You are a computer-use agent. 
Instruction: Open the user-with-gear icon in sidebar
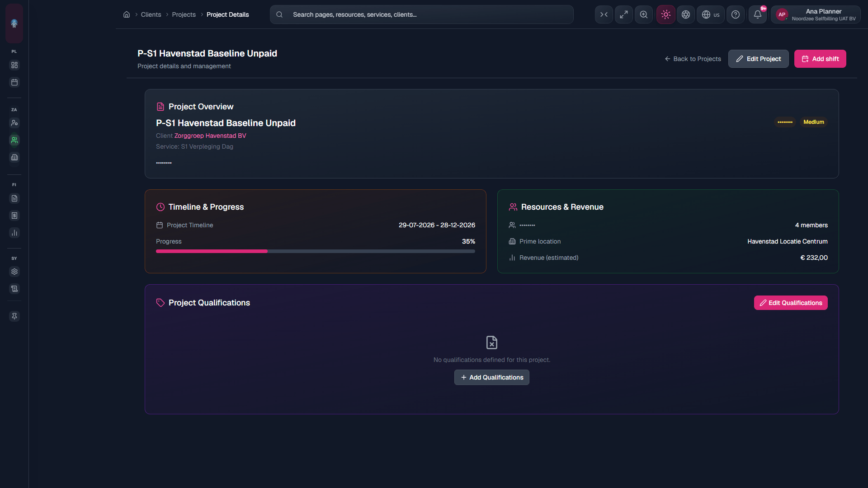[x=14, y=123]
